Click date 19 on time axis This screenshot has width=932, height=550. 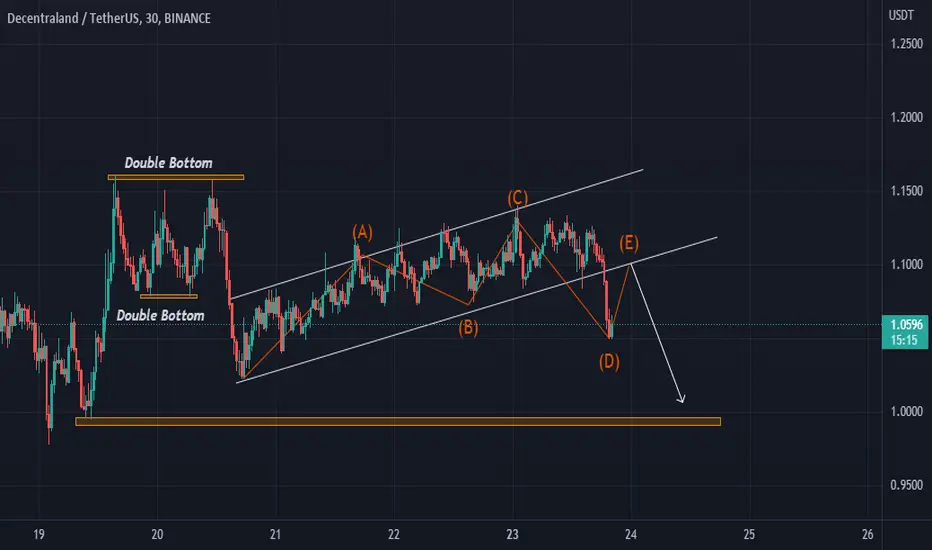(x=39, y=534)
